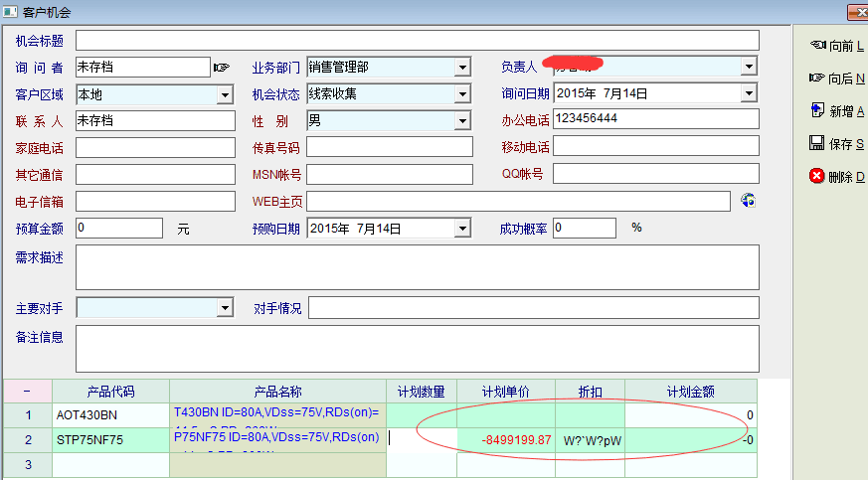Image resolution: width=868 pixels, height=480 pixels.
Task: Select the AOT430BN product code cell
Action: (110, 415)
